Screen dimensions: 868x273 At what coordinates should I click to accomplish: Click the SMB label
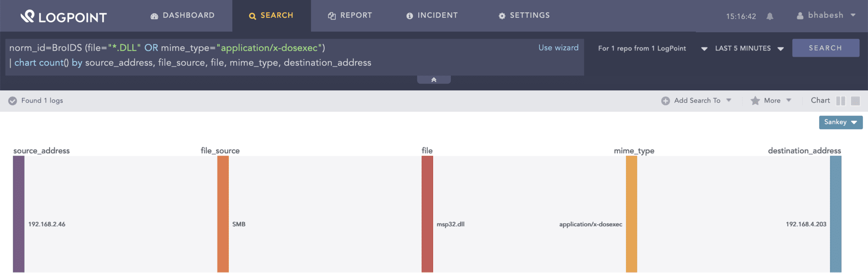[239, 224]
